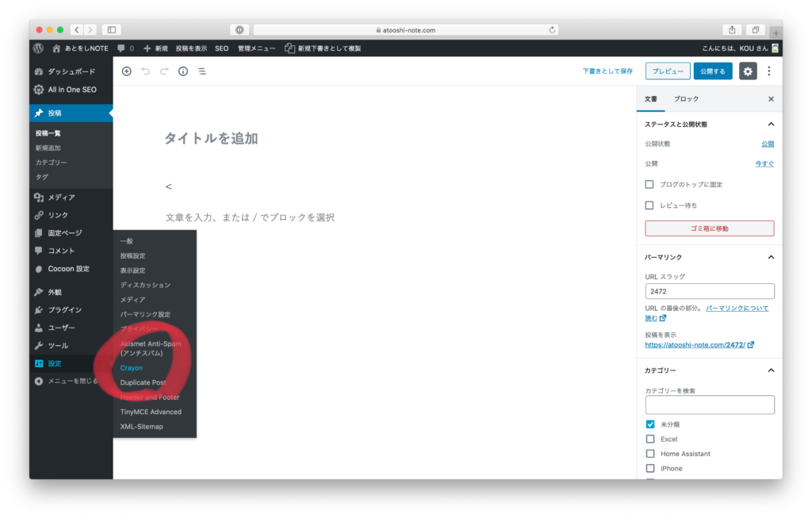The image size is (812, 518).
Task: Enable ブログのトップに固定 checkbox
Action: point(649,184)
